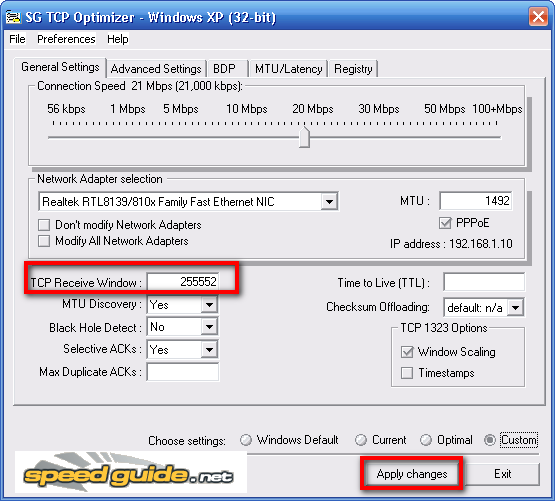555x501 pixels.
Task: Select the Current settings radio
Action: [x=361, y=440]
